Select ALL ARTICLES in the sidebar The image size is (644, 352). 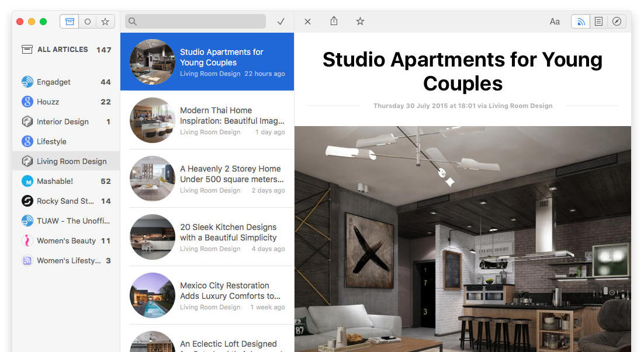[62, 50]
